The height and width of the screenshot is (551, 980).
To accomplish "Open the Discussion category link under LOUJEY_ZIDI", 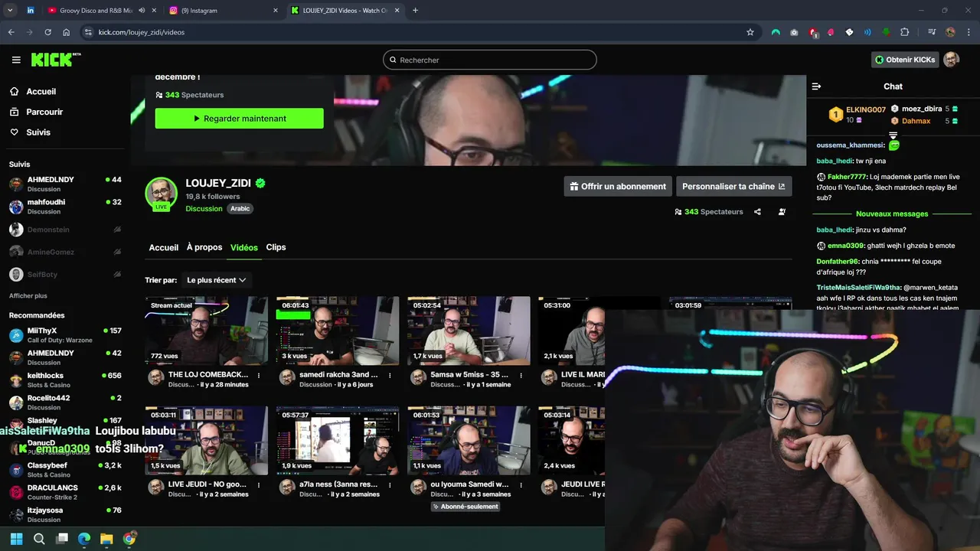I will (204, 209).
